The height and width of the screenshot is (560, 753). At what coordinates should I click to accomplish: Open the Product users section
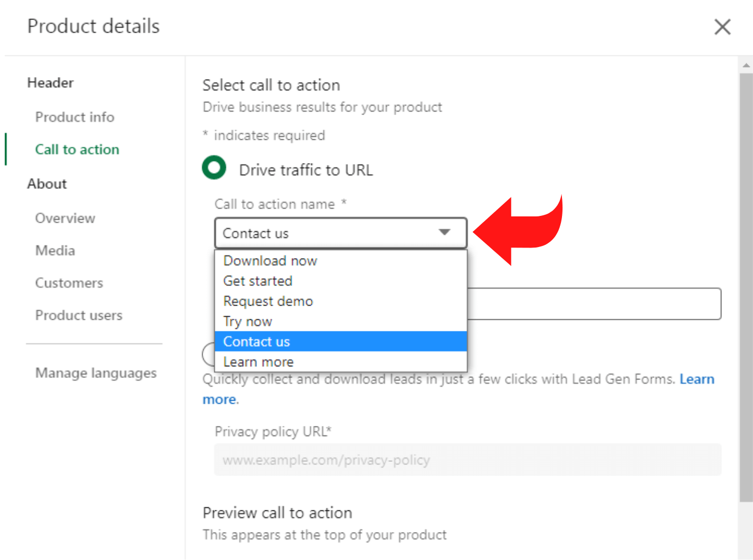coord(79,316)
